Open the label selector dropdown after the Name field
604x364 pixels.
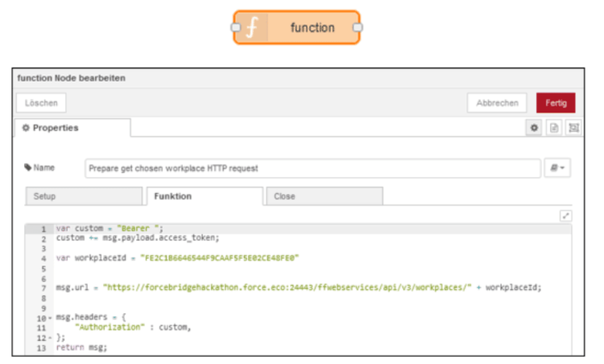point(557,168)
